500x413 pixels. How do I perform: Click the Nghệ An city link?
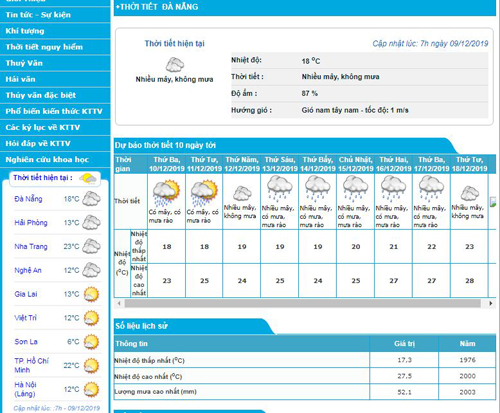point(28,270)
